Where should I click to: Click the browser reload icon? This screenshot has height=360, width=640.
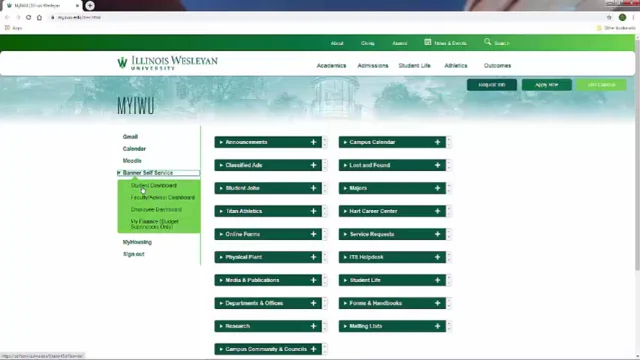[29, 18]
